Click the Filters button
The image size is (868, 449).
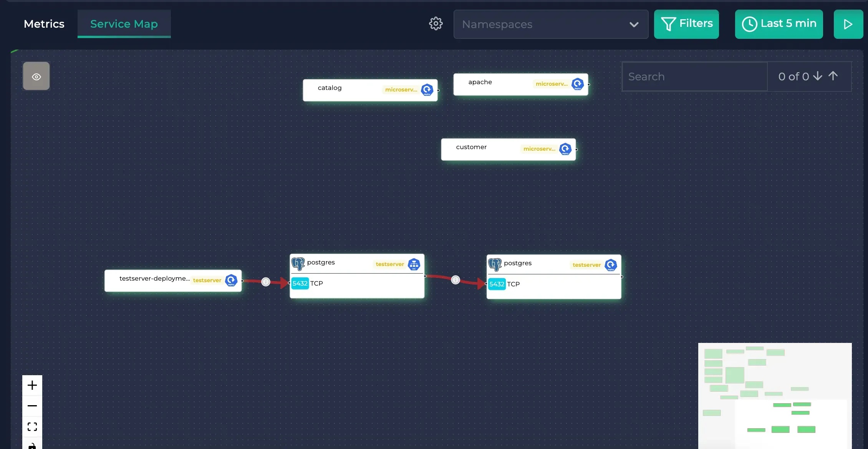coord(686,23)
